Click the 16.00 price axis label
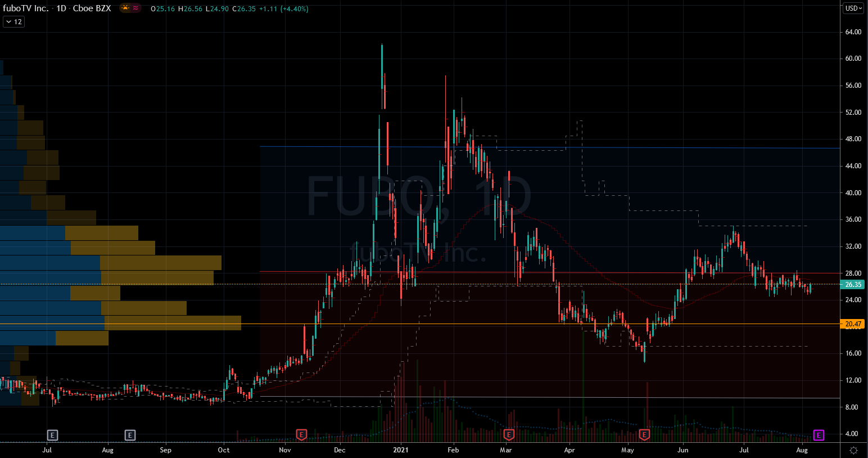Screen dimensions: 868x458 pos(853,353)
